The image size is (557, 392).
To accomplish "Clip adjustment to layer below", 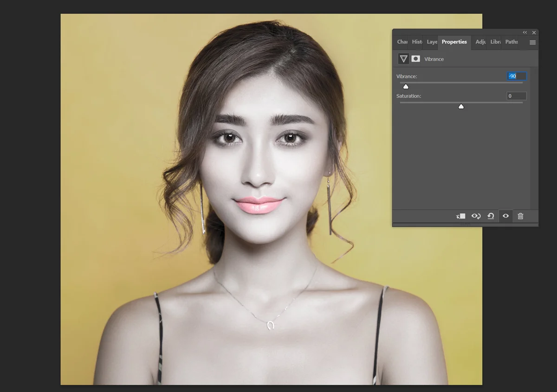I will (x=460, y=216).
